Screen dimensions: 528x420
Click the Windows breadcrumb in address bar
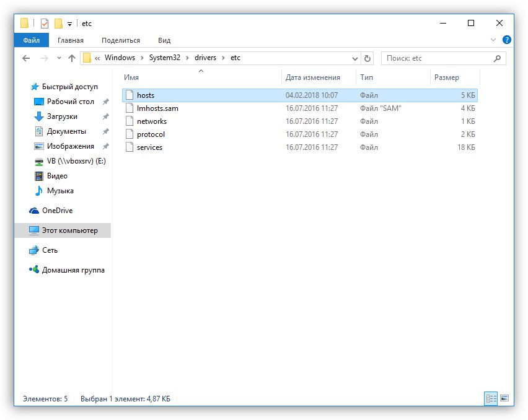(120, 58)
